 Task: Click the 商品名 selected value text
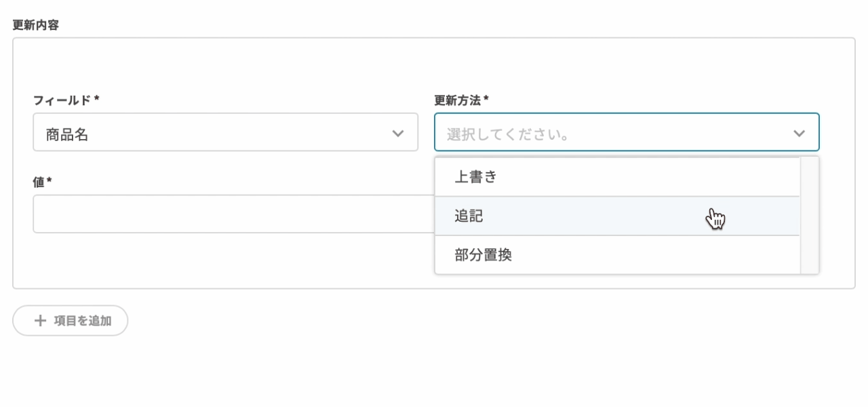point(67,134)
